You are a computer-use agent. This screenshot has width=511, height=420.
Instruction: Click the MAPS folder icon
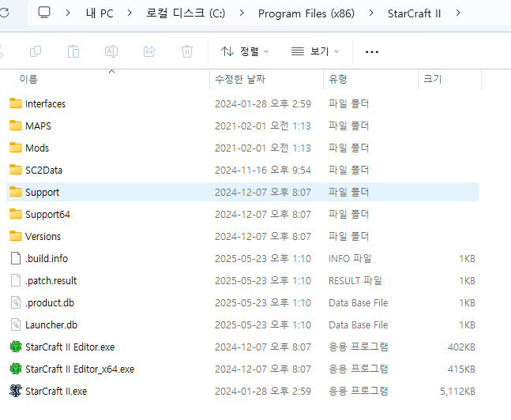tap(16, 126)
